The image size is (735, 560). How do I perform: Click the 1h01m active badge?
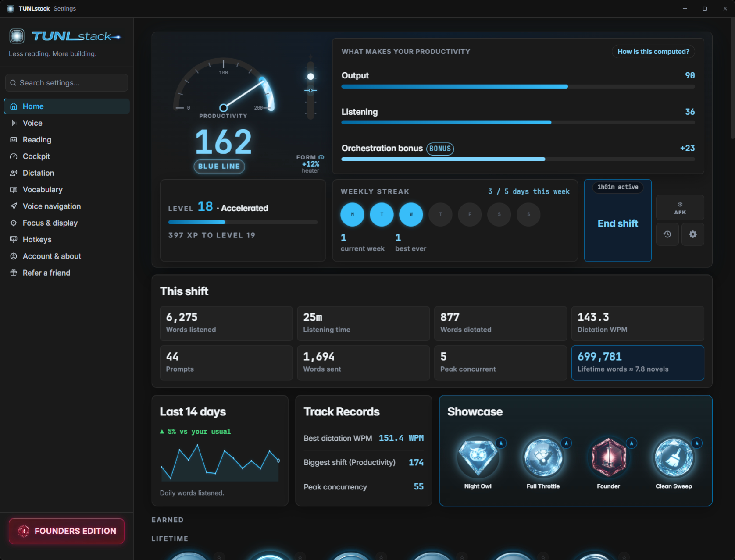pos(617,187)
